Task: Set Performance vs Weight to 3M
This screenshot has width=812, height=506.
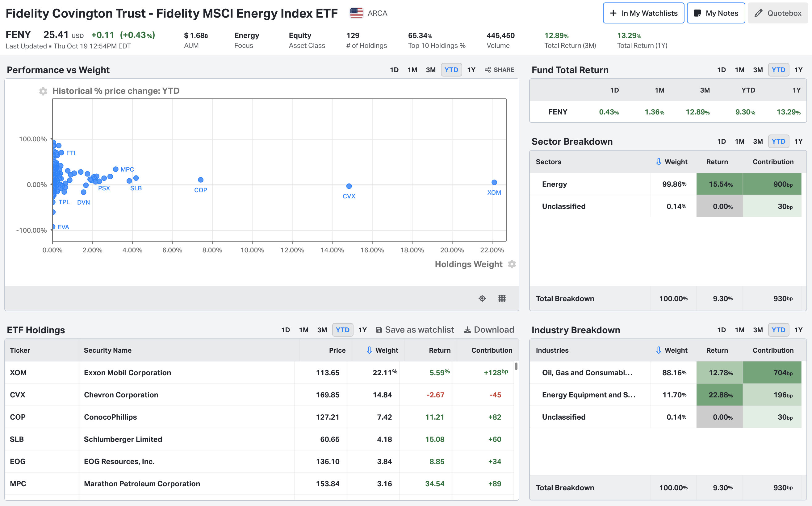Action: (431, 70)
